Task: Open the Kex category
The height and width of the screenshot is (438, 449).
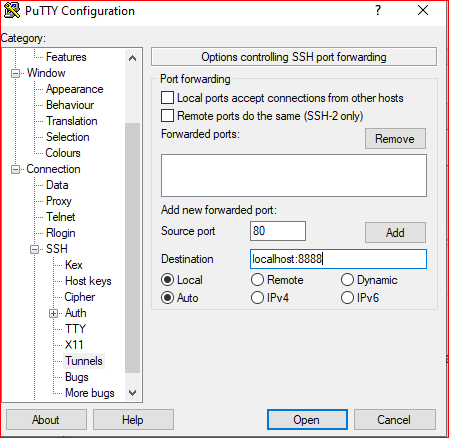Action: tap(74, 265)
